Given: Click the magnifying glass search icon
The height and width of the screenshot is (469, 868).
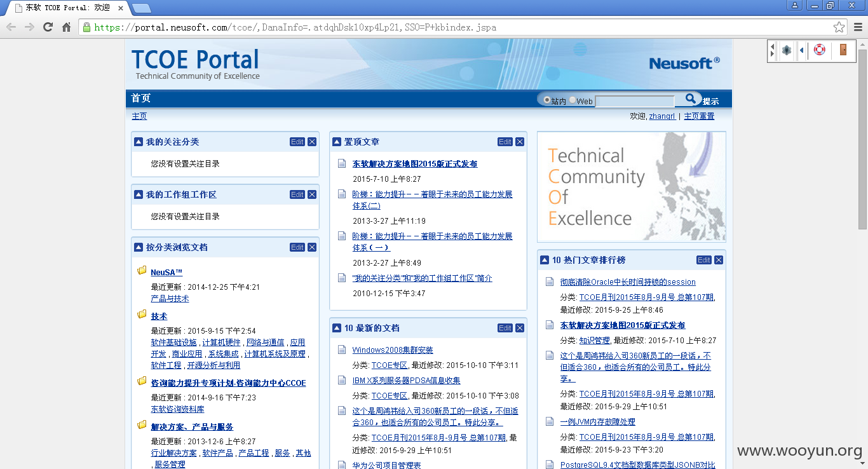Looking at the screenshot, I should pyautogui.click(x=690, y=99).
